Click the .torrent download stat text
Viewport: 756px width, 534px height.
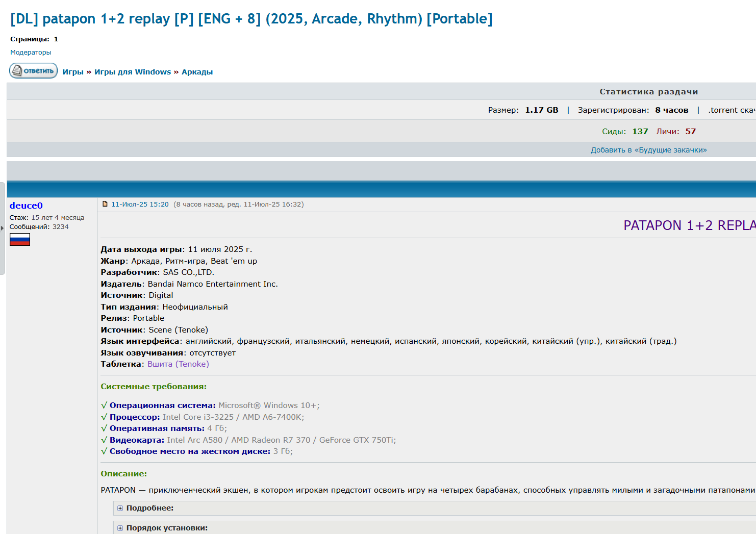(732, 110)
